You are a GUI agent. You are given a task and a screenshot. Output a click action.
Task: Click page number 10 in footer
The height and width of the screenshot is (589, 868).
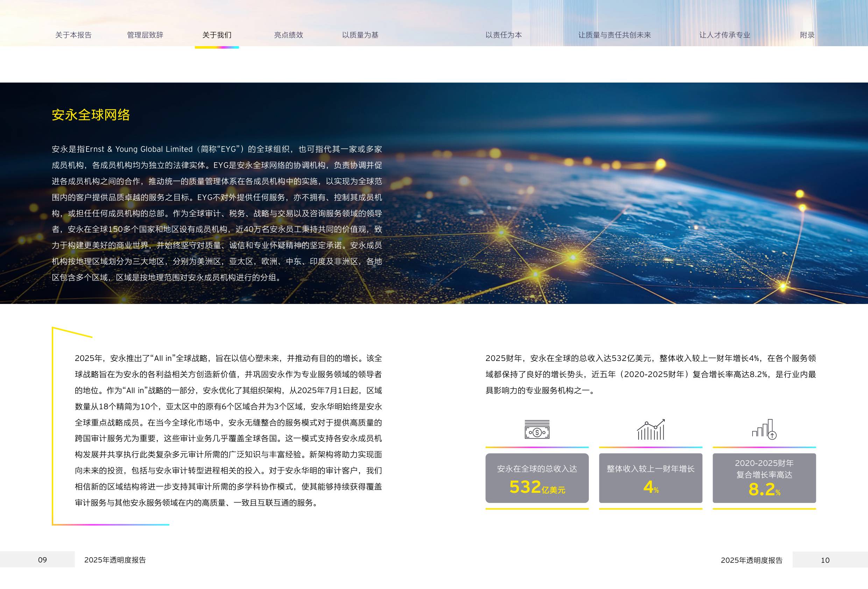click(825, 560)
